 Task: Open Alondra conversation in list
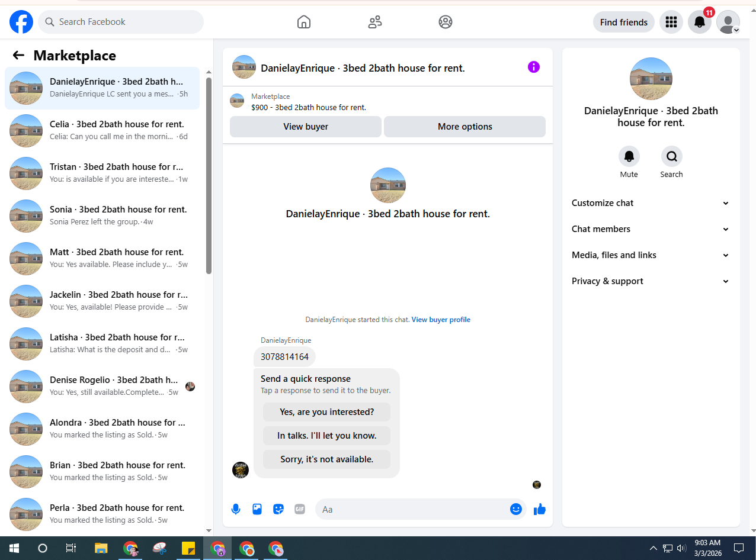point(102,429)
